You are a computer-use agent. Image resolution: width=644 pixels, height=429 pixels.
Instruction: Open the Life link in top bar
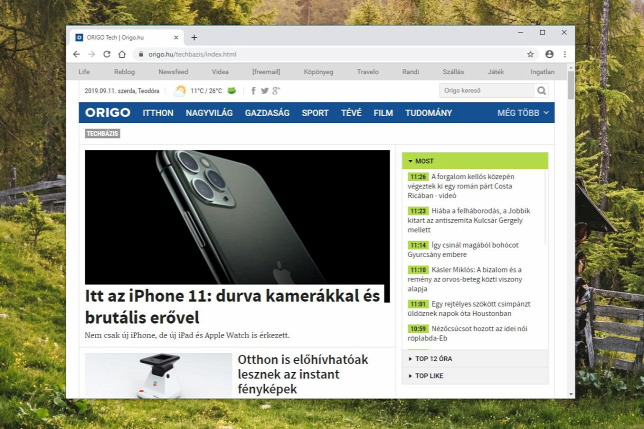click(x=84, y=71)
